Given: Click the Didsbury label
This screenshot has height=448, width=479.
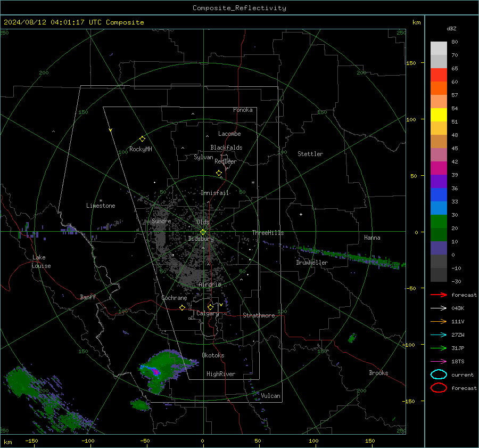Looking at the screenshot, I should tap(201, 239).
